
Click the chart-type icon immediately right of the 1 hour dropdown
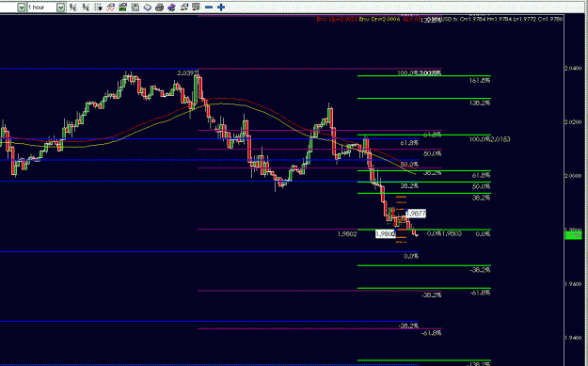[x=73, y=8]
